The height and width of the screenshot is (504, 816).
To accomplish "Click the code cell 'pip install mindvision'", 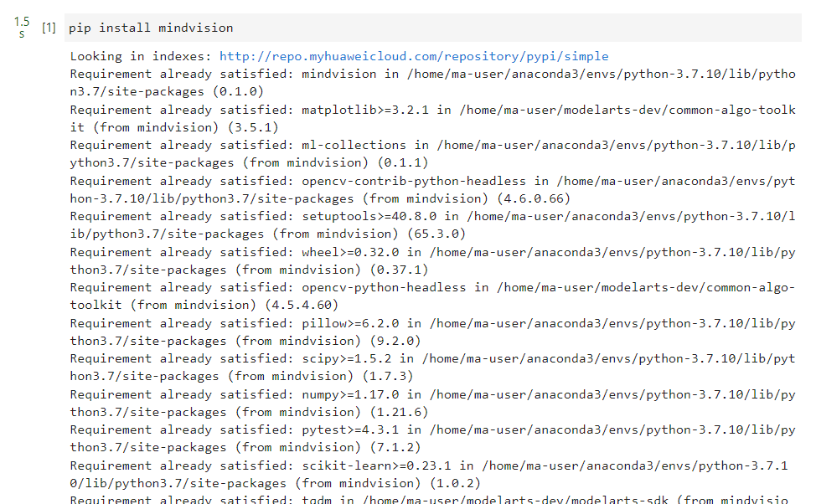I will point(433,28).
